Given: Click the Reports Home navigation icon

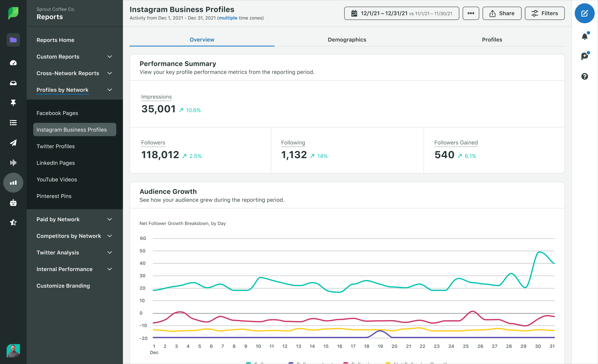Looking at the screenshot, I should tap(13, 40).
